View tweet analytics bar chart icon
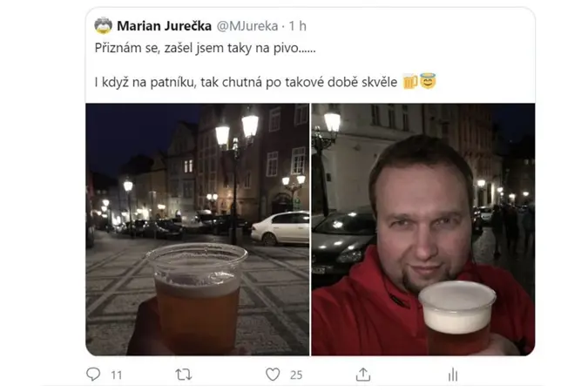 pyautogui.click(x=453, y=375)
